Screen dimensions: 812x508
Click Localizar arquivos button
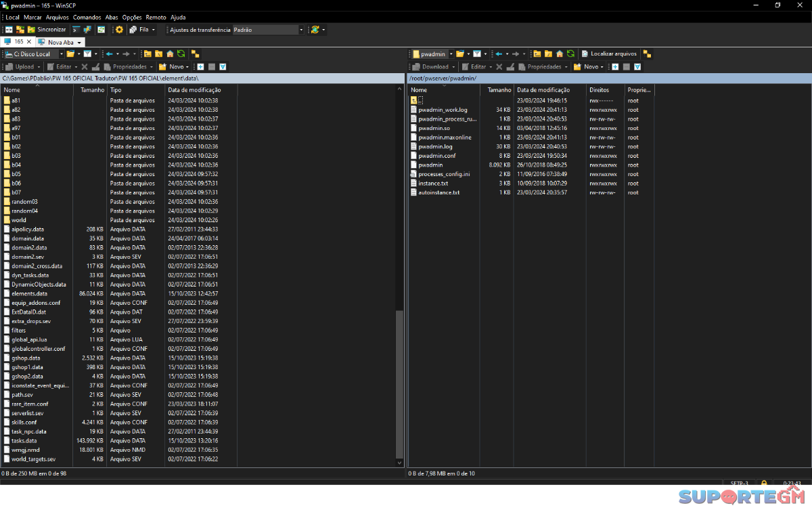tap(609, 54)
